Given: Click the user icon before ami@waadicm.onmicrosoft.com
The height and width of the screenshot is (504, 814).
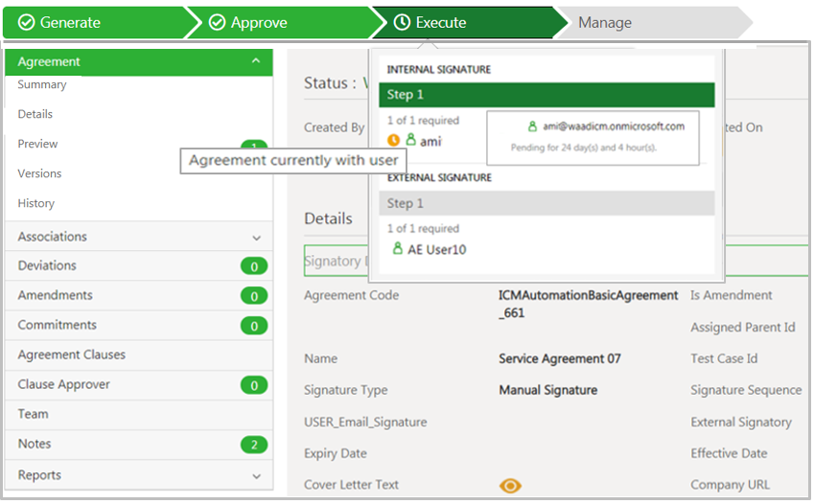Looking at the screenshot, I should [532, 126].
